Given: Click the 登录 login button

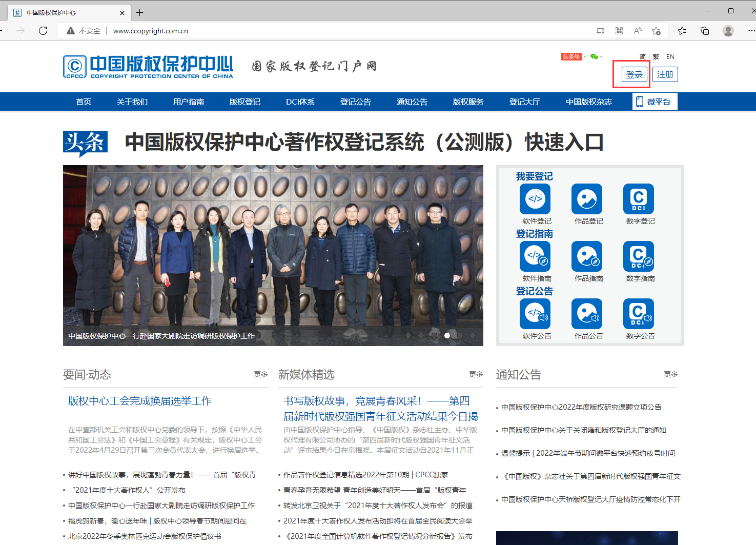Looking at the screenshot, I should pyautogui.click(x=634, y=74).
